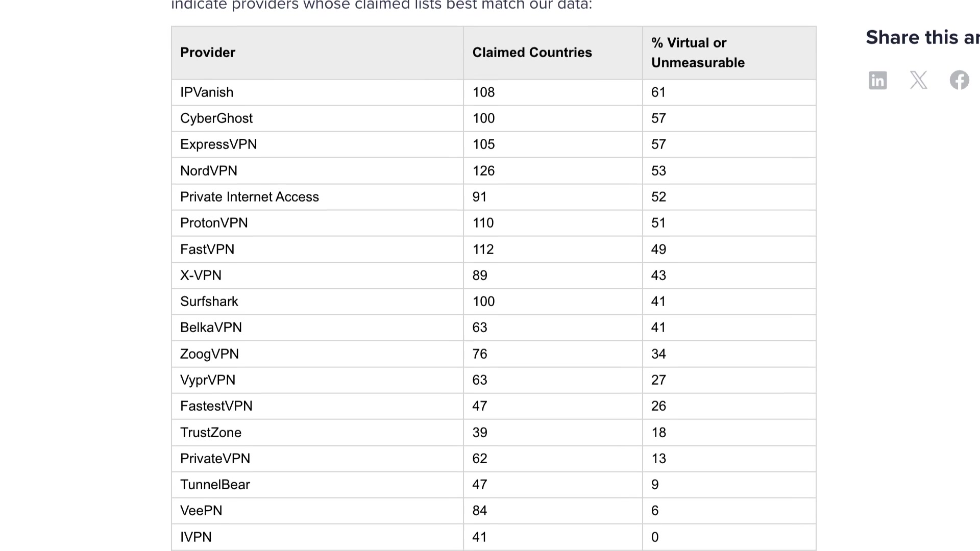Click the X-VPN provider name
980x551 pixels.
click(x=201, y=275)
